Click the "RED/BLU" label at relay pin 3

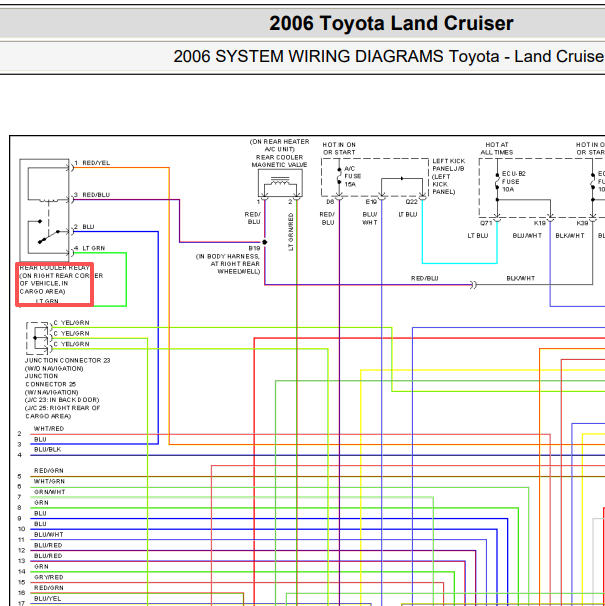pos(96,195)
